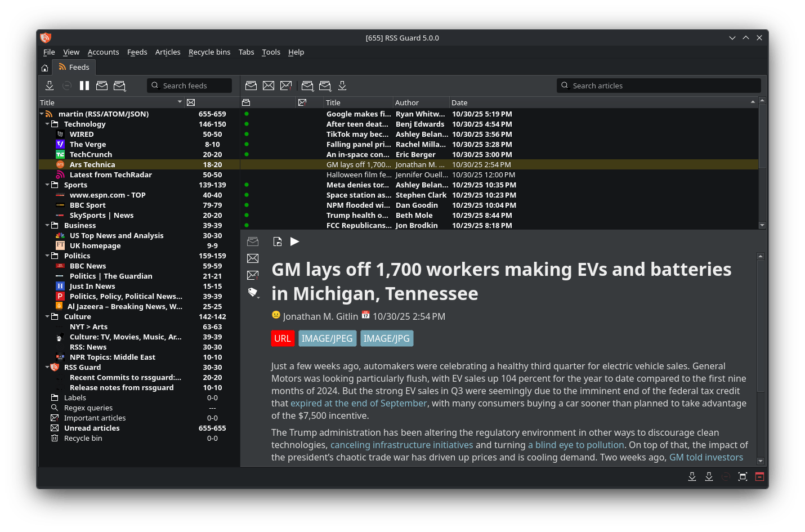Switch to the Feeds tab
This screenshot has height=532, width=805.
[74, 68]
